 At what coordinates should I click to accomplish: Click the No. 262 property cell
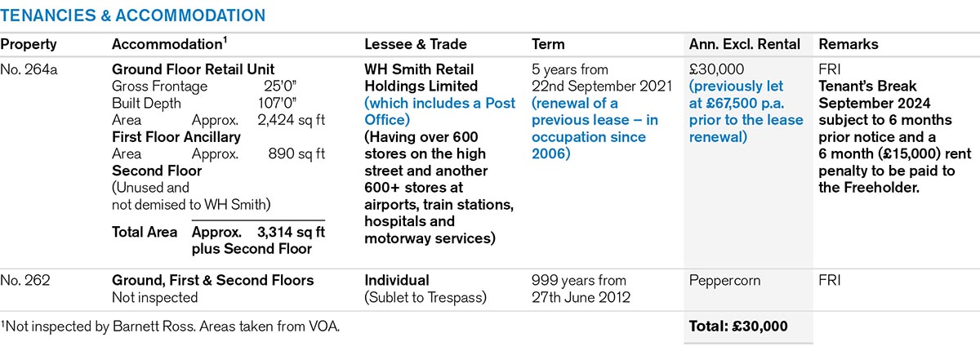[x=25, y=281]
